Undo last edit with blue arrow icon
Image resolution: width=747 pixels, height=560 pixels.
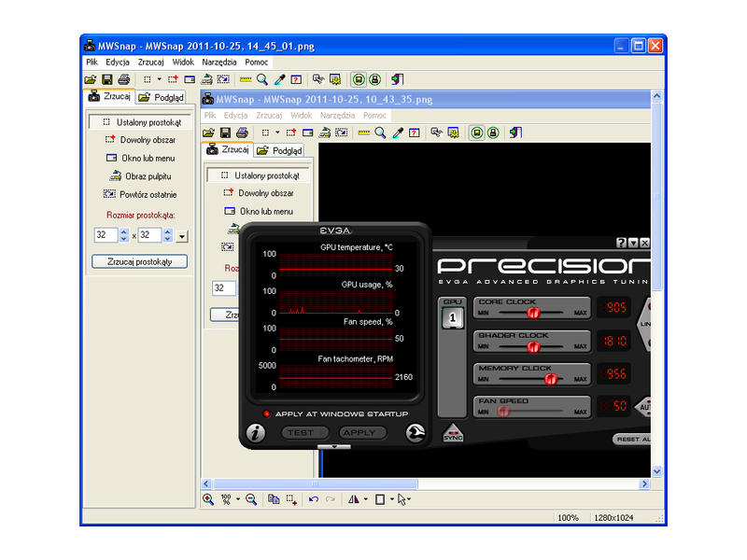click(314, 499)
